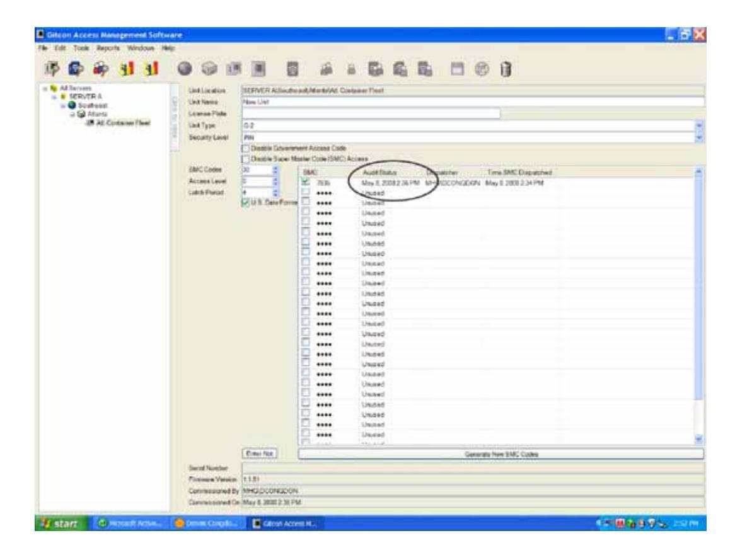Adjust the Latch Period spinner arrows

[x=275, y=192]
